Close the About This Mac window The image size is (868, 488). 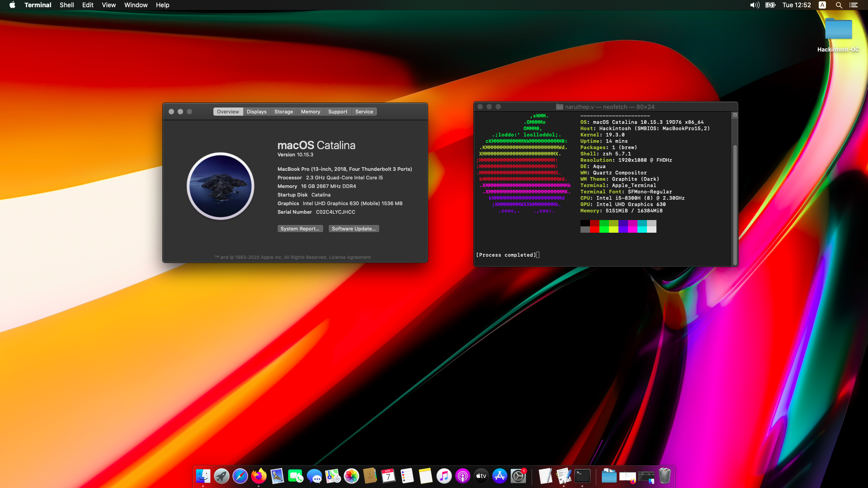click(x=171, y=112)
